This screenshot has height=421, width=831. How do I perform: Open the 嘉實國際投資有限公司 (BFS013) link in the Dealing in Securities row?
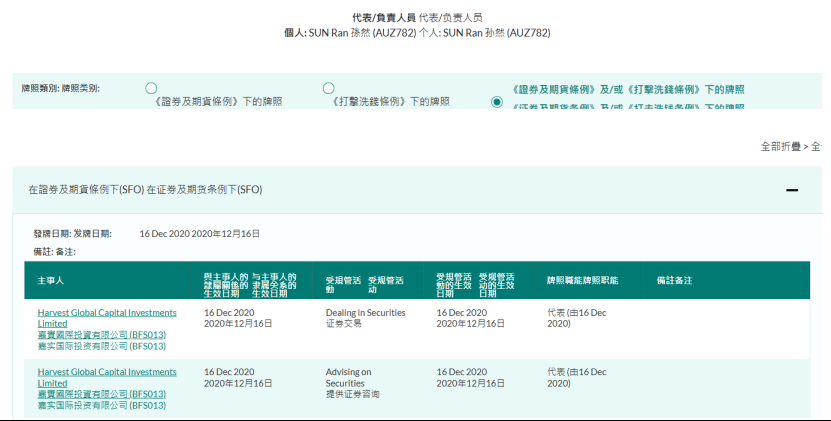(102, 335)
